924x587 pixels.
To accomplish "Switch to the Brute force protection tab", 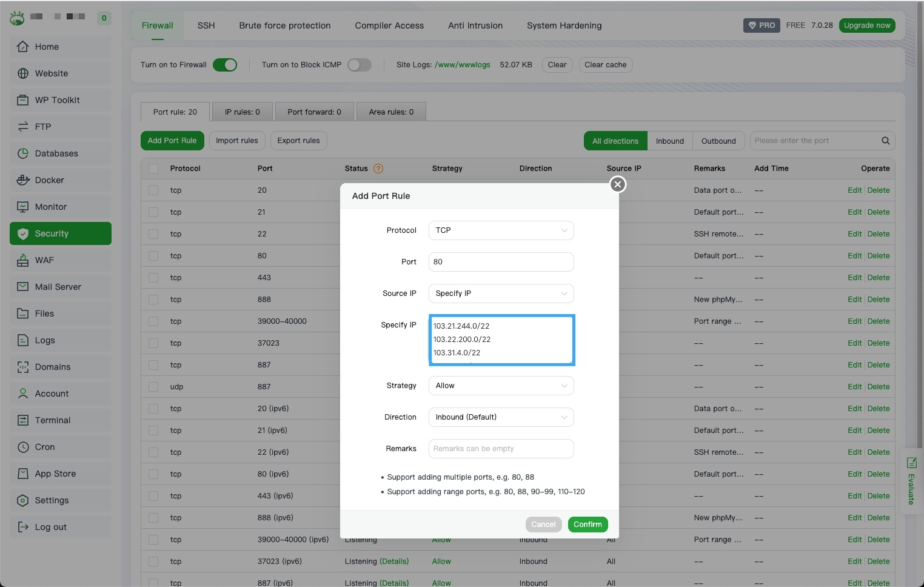I will click(x=285, y=25).
